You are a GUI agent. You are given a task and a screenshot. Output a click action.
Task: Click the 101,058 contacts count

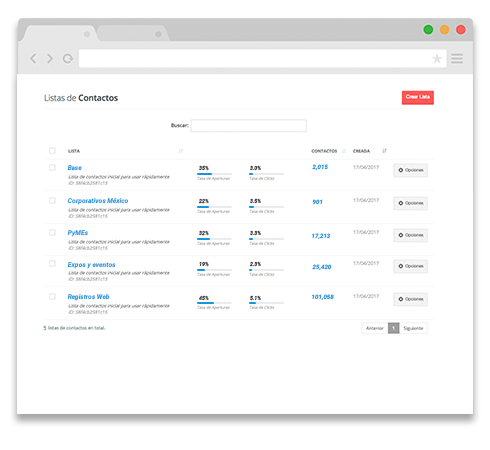(x=323, y=297)
